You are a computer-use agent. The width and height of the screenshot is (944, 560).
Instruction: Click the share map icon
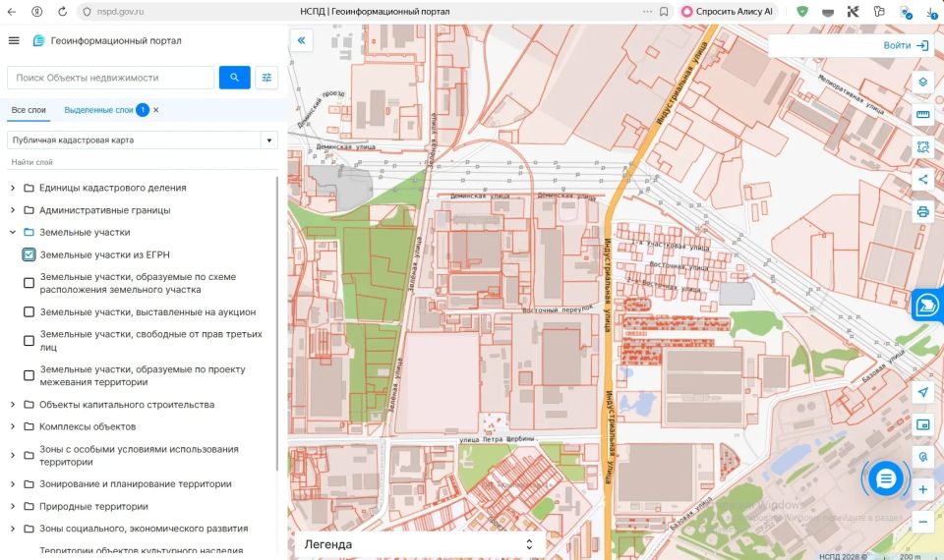click(923, 179)
